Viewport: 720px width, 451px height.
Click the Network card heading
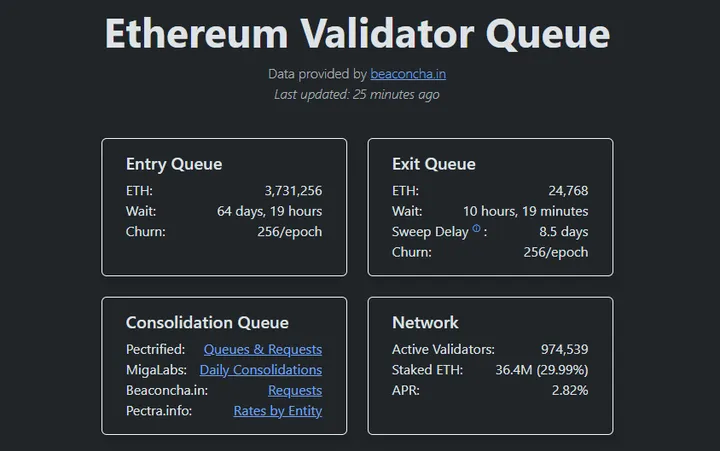pos(425,323)
